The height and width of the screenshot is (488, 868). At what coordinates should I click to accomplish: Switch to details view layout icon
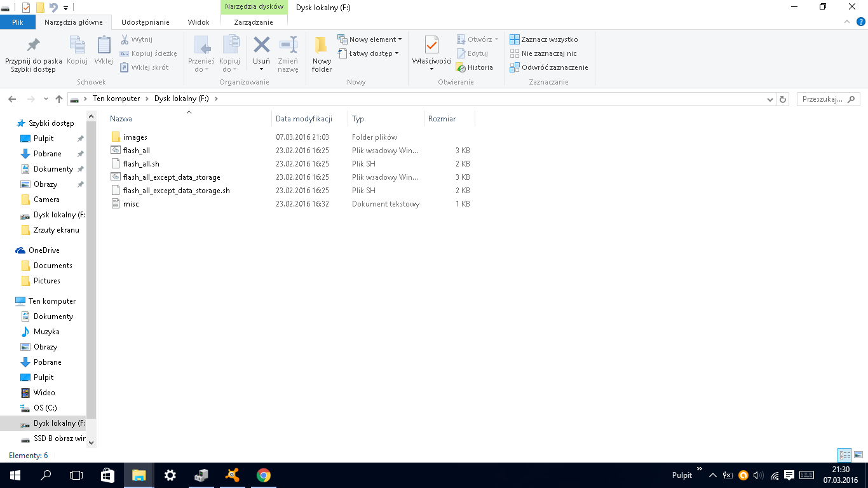click(844, 455)
